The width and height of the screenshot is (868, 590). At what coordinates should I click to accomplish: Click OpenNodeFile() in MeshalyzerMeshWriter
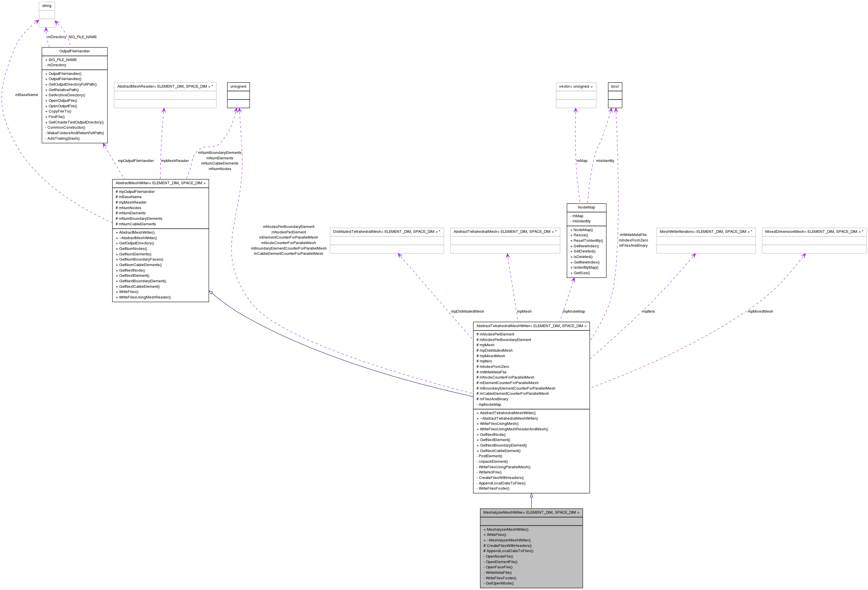pos(498,557)
